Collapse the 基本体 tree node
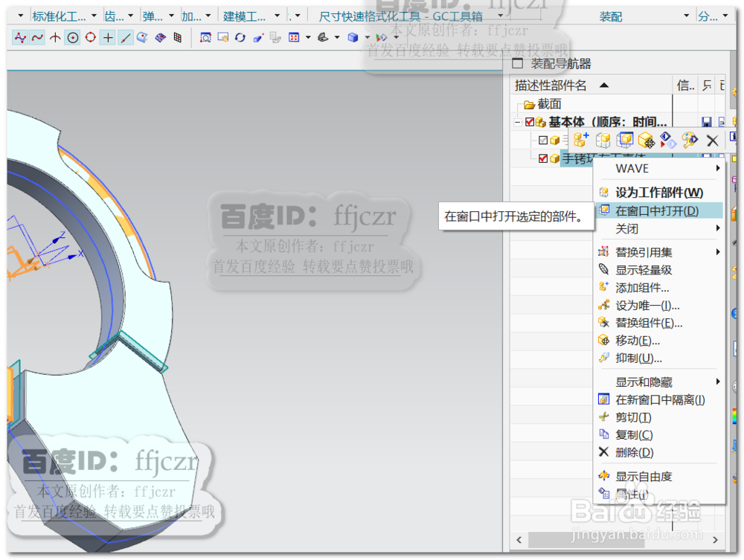744x560 pixels. click(x=516, y=120)
